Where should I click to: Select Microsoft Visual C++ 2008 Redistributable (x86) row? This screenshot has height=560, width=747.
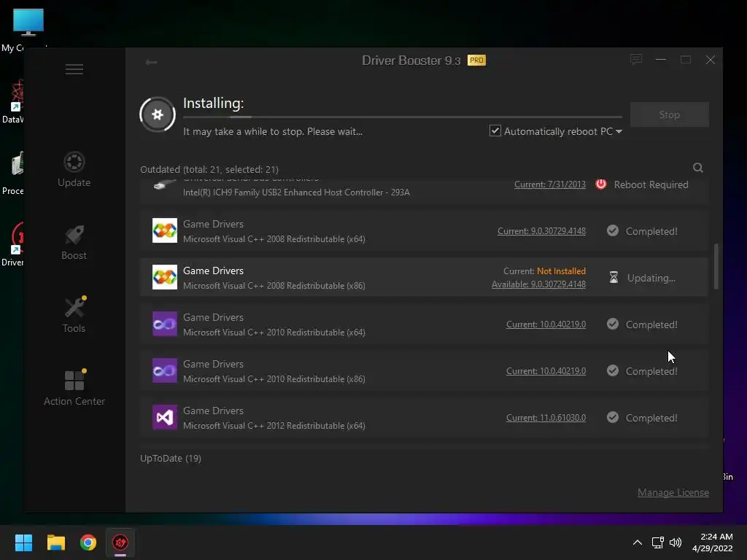(424, 277)
